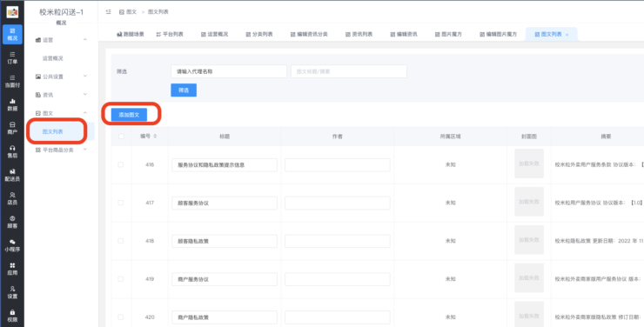The height and width of the screenshot is (327, 644).
Task: Tick the select-all checkbox in the table header
Action: [x=121, y=137]
